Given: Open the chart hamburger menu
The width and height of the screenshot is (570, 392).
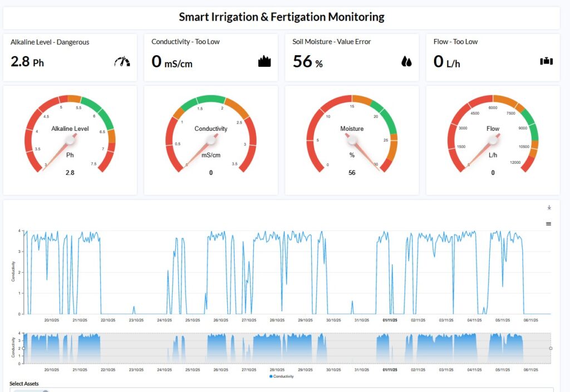Looking at the screenshot, I should [549, 223].
